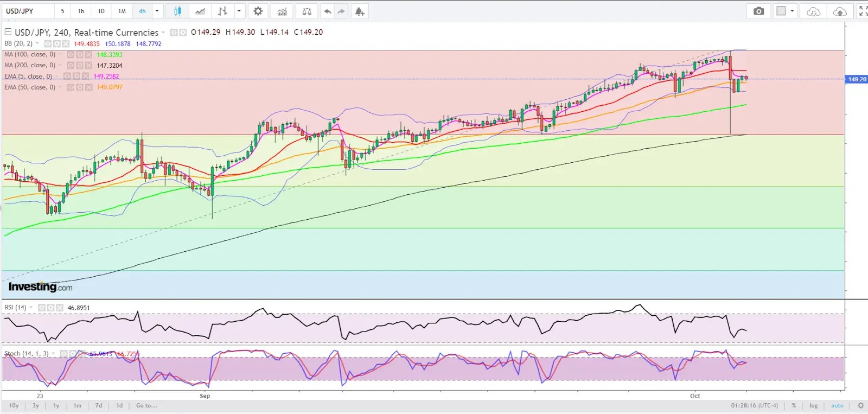Expand the chart layout selector dropdown

pyautogui.click(x=792, y=11)
